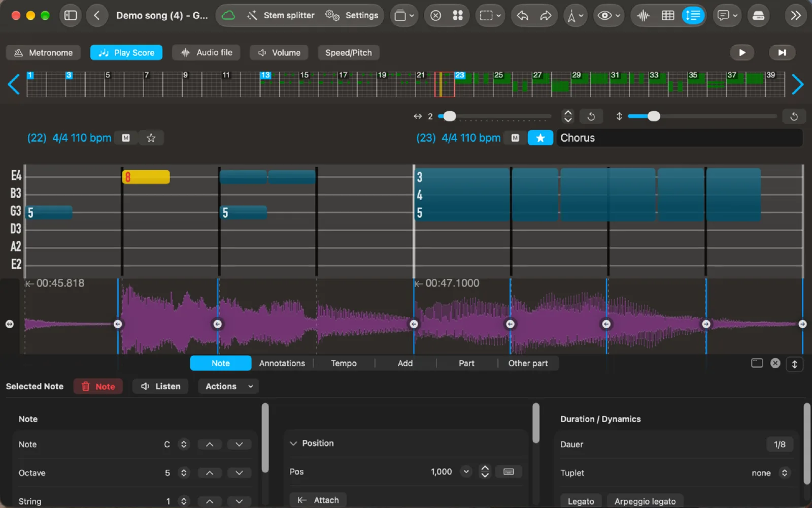The height and width of the screenshot is (508, 812).
Task: Open the metronome tuner dropdown
Action: (576, 15)
